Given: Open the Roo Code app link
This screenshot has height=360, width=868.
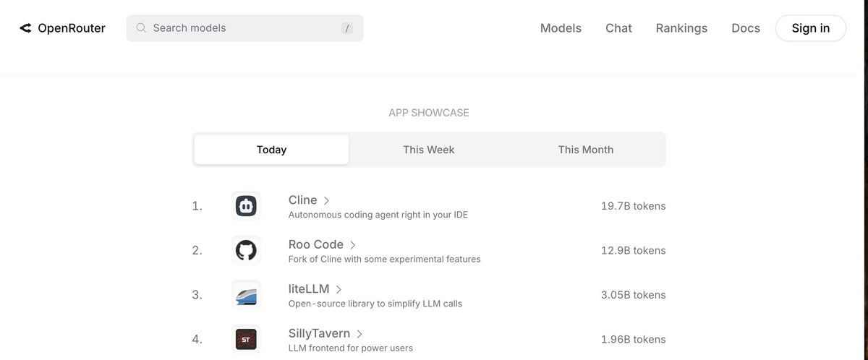Looking at the screenshot, I should click(315, 244).
